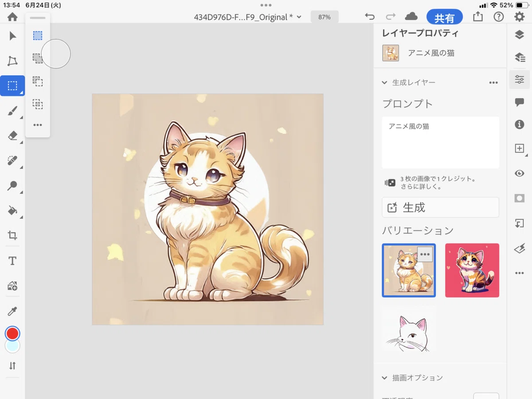The width and height of the screenshot is (532, 399).
Task: Open the document name dropdown chevron
Action: click(299, 17)
